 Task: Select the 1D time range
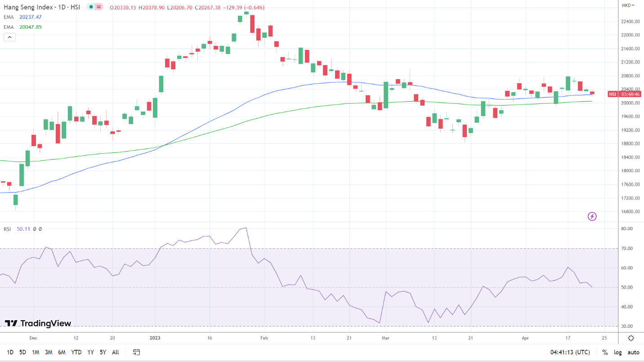point(10,352)
